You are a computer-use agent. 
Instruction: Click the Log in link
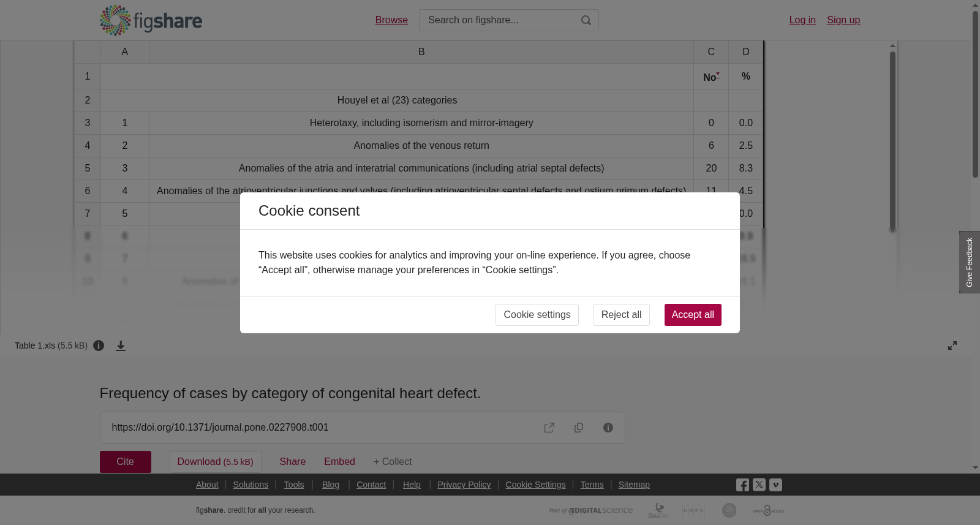tap(802, 20)
